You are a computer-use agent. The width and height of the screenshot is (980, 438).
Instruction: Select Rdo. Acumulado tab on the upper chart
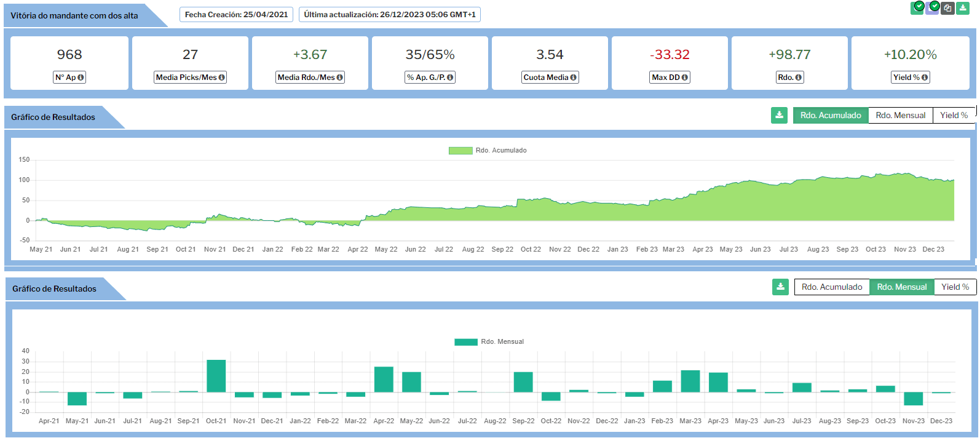831,115
